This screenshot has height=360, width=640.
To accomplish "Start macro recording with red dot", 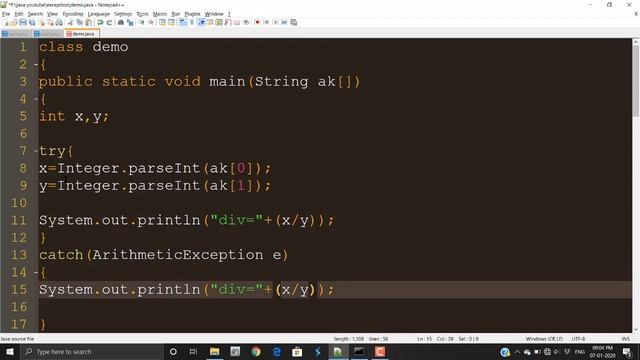I will click(x=257, y=22).
